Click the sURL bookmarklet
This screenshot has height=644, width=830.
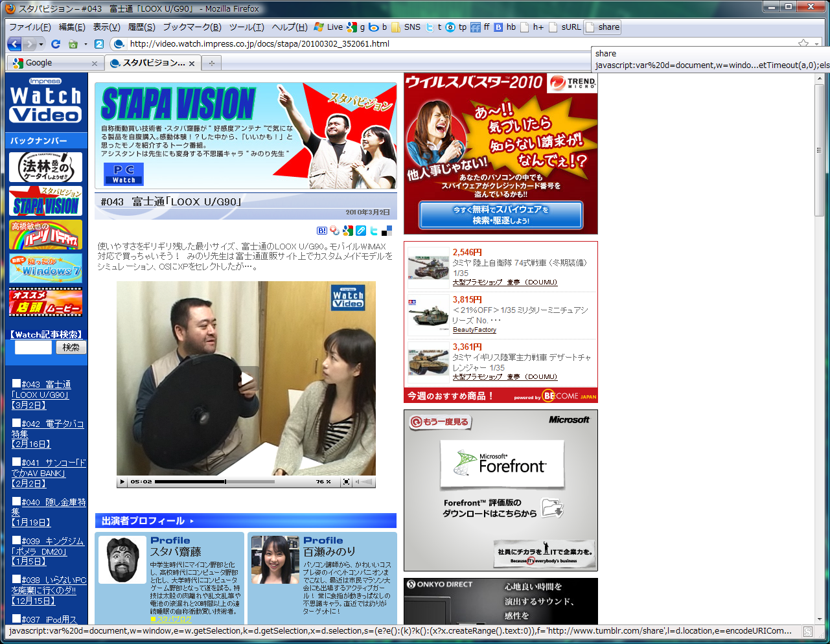click(565, 27)
